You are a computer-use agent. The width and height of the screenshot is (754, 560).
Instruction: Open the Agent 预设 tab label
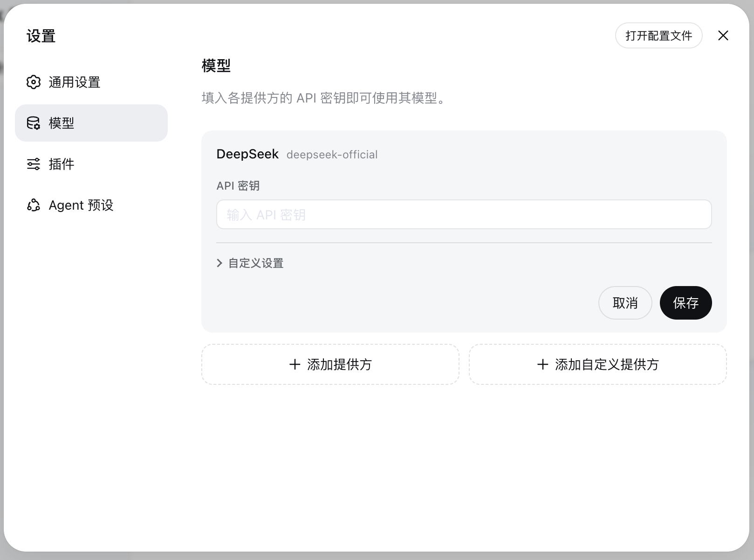81,205
